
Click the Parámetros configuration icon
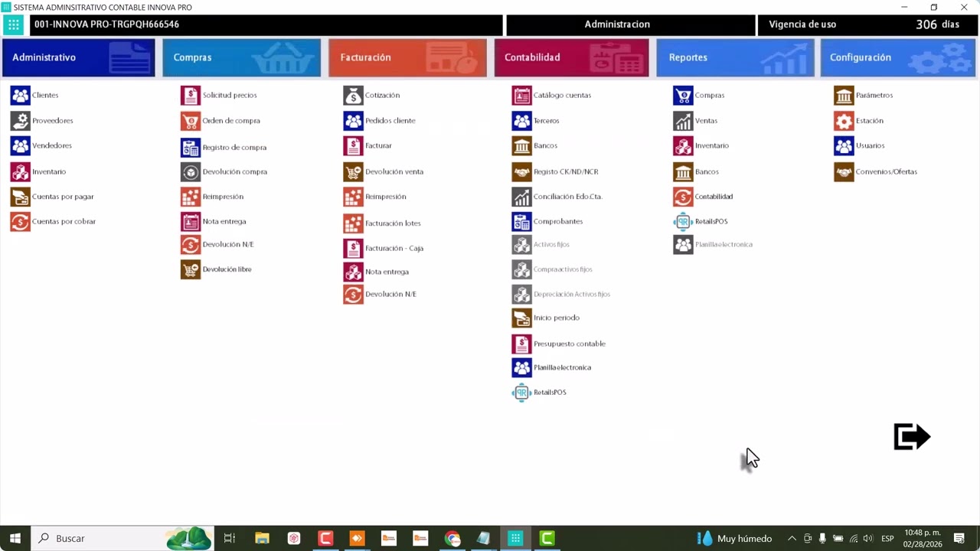(844, 96)
